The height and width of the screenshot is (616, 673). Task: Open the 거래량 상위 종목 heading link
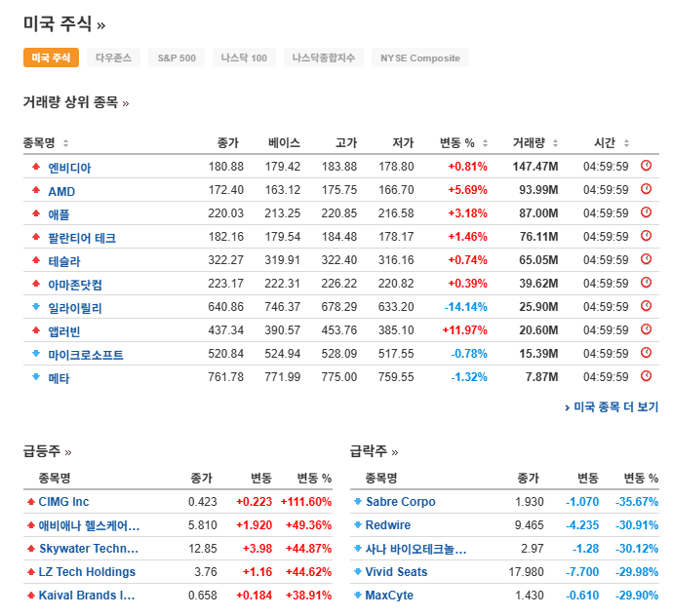click(76, 102)
